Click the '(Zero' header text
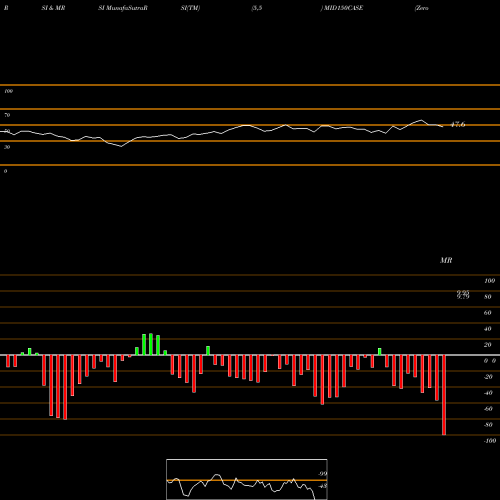 [x=421, y=8]
